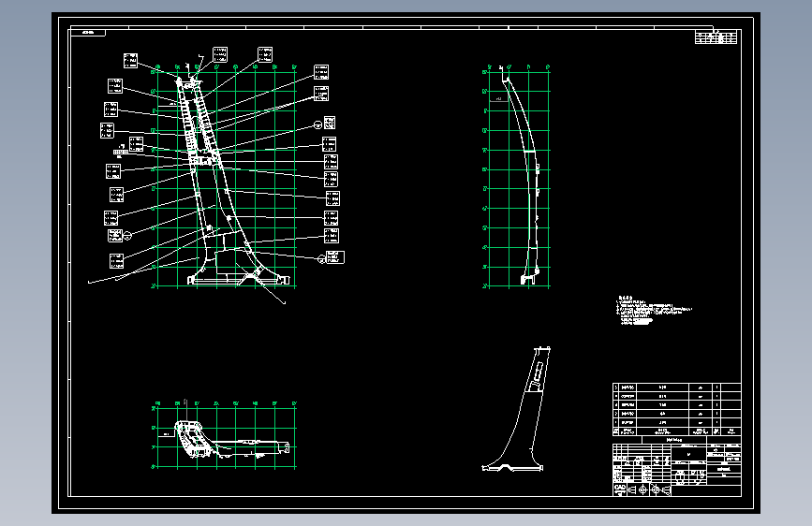812x526 pixels.
Task: Select the circled balloon beside the lowest-right callout box
Action: (321, 259)
